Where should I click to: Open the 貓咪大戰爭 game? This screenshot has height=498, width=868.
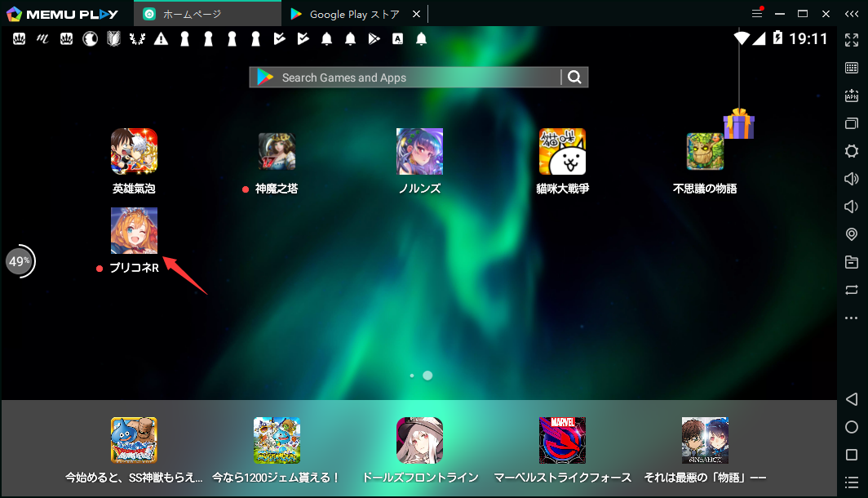561,151
